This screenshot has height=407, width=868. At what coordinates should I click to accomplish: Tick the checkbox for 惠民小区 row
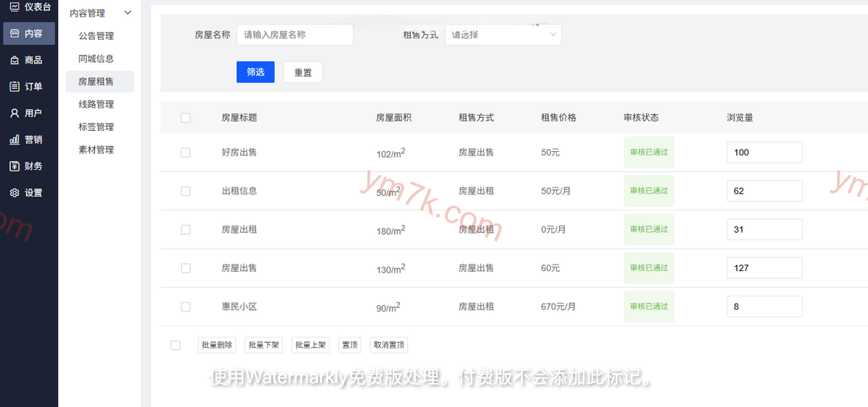(x=186, y=307)
